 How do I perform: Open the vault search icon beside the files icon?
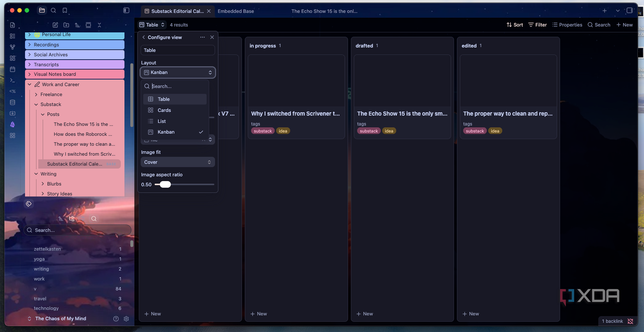click(x=53, y=11)
